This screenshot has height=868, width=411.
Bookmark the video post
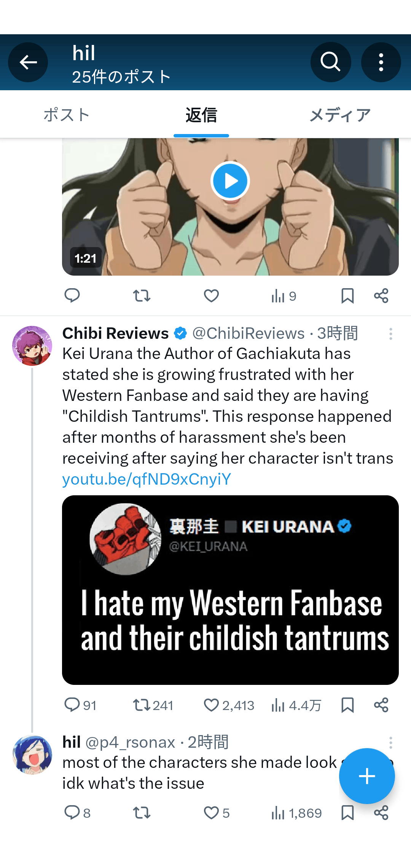347,296
